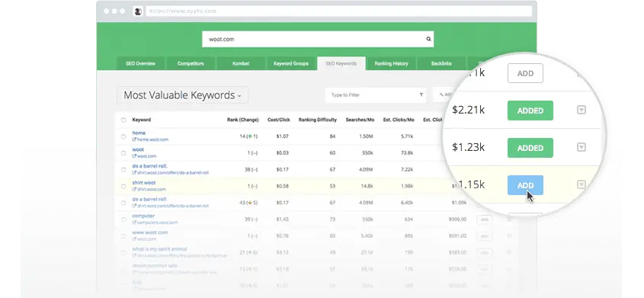
Task: Click the dropdown arrow icon beside $1.23k ADDED
Action: click(582, 147)
